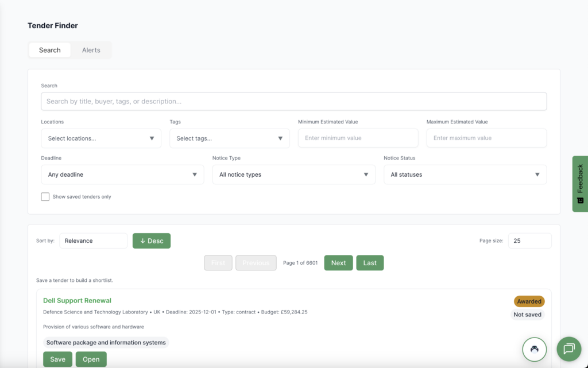Click the Minimum Estimated Value field
588x368 pixels.
(x=358, y=138)
